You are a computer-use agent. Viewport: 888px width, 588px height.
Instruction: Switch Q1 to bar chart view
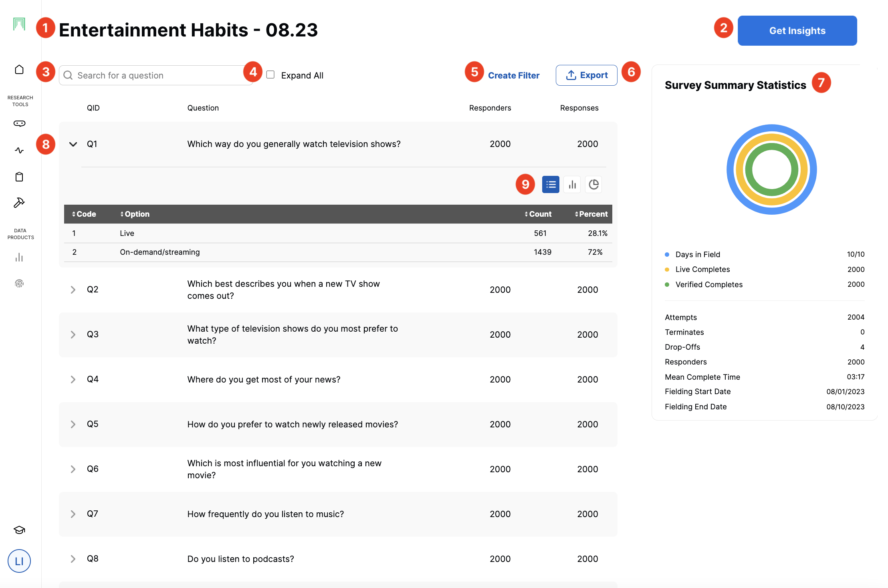(x=572, y=185)
